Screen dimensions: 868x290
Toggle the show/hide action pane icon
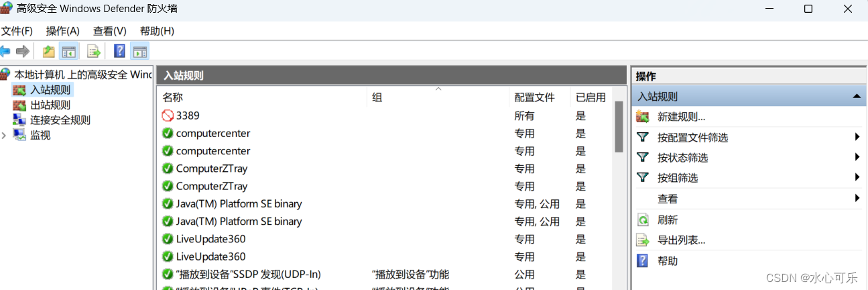pyautogui.click(x=139, y=51)
